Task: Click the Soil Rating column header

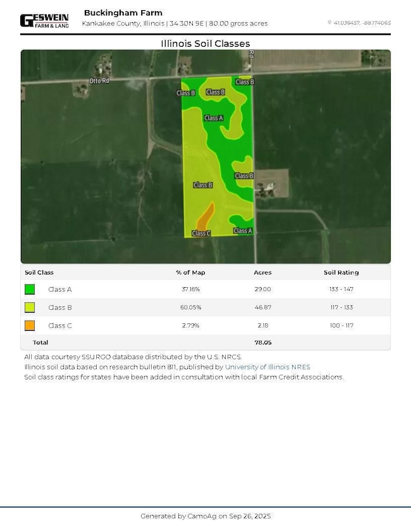Action: (x=341, y=273)
